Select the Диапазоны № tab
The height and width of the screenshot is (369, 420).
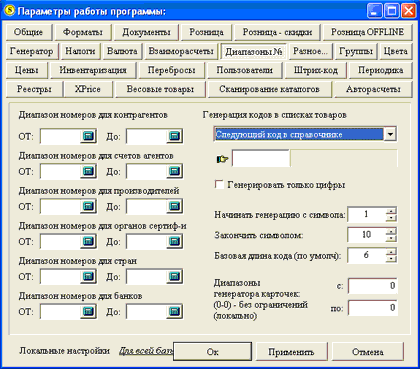click(253, 51)
